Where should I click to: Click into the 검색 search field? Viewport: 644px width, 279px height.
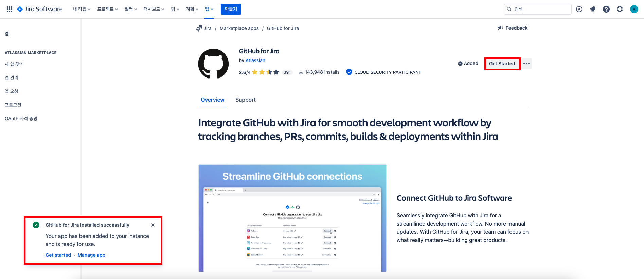(x=537, y=9)
